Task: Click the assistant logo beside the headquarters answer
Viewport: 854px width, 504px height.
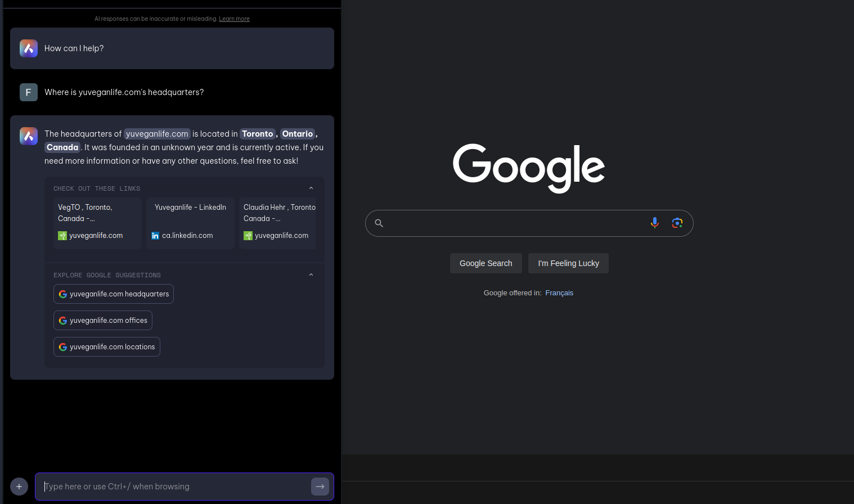Action: tap(29, 136)
